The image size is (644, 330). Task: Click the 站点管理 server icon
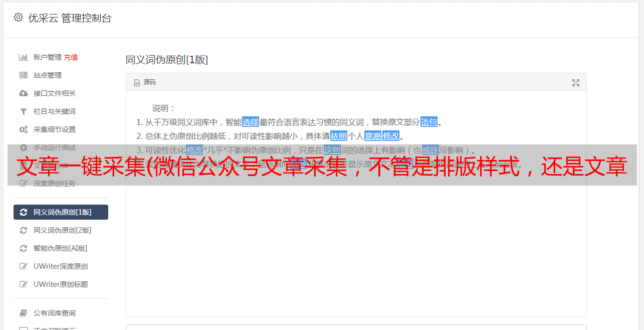point(23,75)
